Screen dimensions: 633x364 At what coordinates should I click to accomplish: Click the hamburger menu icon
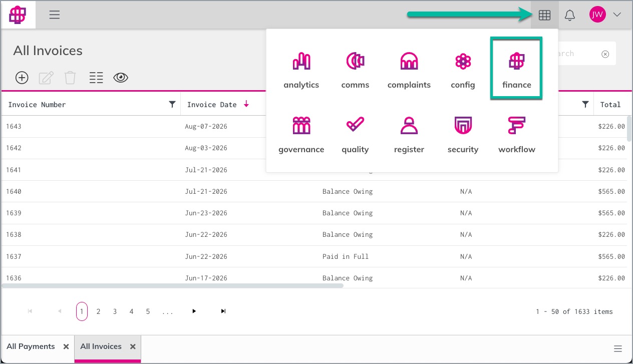click(x=55, y=15)
